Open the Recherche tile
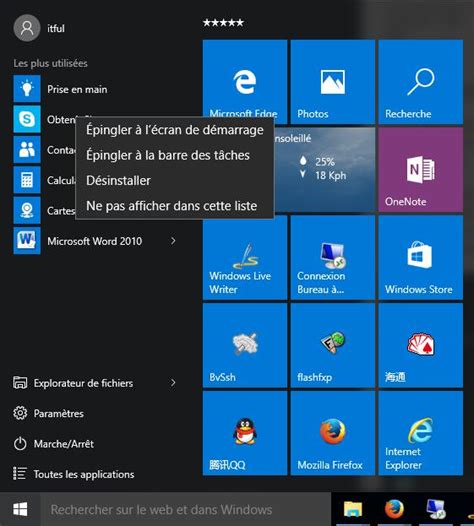This screenshot has height=526, width=474. pyautogui.click(x=421, y=82)
